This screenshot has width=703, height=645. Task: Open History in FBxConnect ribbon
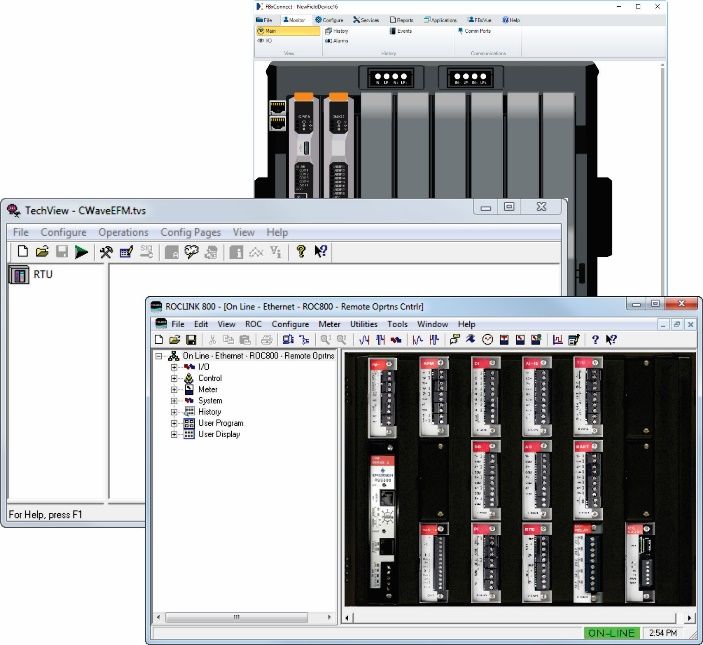tap(337, 31)
